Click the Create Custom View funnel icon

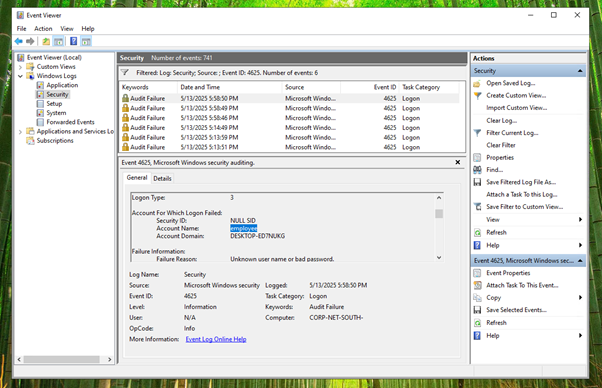(x=477, y=96)
